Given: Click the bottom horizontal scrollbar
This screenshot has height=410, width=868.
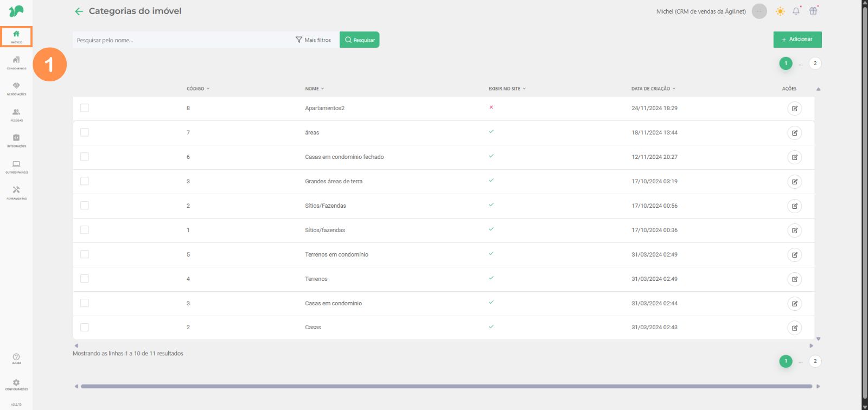Looking at the screenshot, I should pos(446,387).
